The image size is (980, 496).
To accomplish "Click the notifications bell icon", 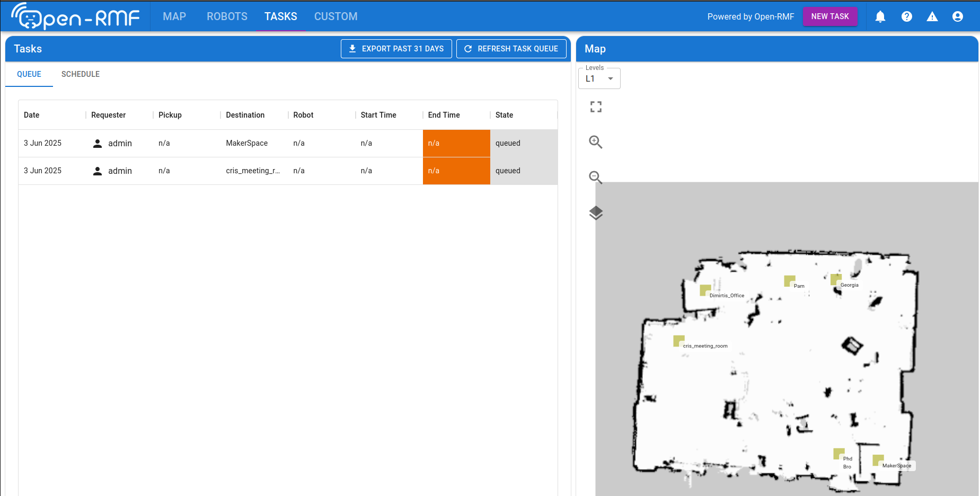I will pos(880,17).
